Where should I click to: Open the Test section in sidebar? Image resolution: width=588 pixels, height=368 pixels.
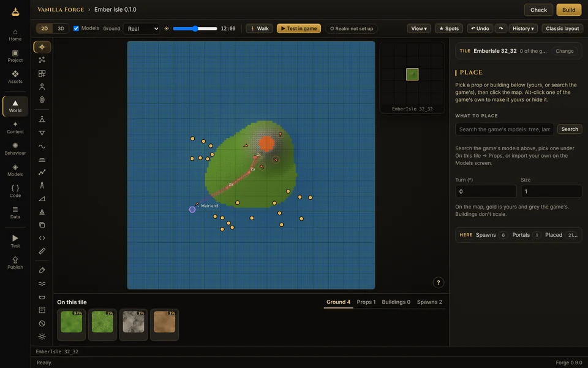click(15, 242)
